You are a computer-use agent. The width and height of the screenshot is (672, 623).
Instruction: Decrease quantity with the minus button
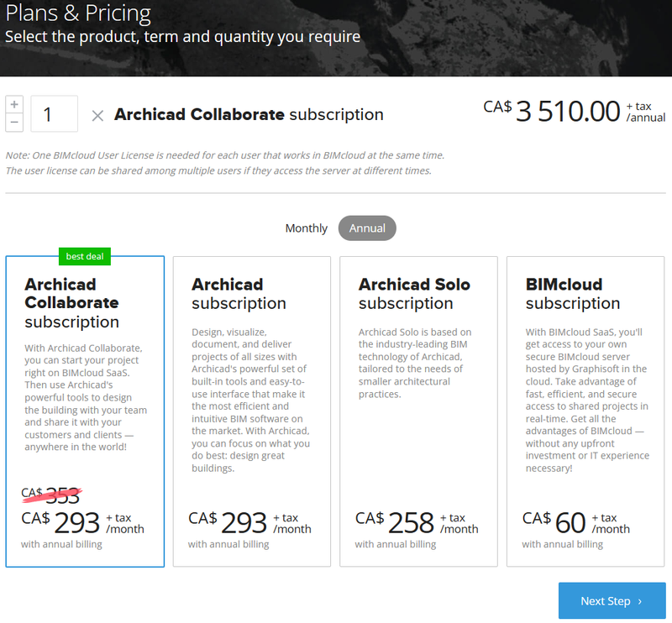(x=13, y=123)
